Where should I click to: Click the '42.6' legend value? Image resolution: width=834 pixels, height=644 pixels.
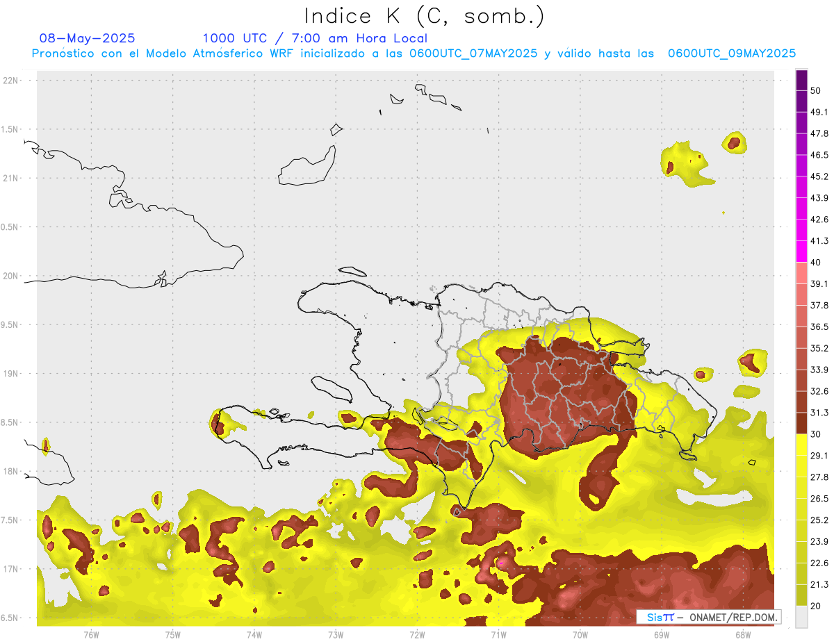point(819,220)
